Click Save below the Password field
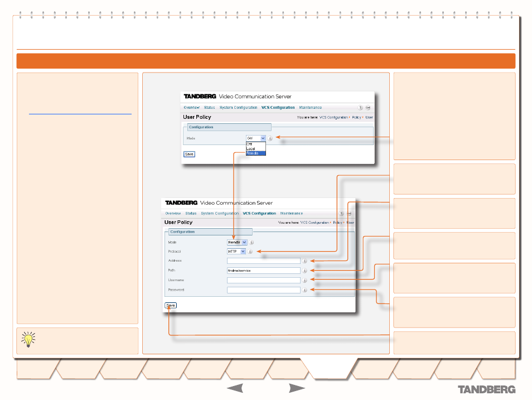 pyautogui.click(x=171, y=305)
